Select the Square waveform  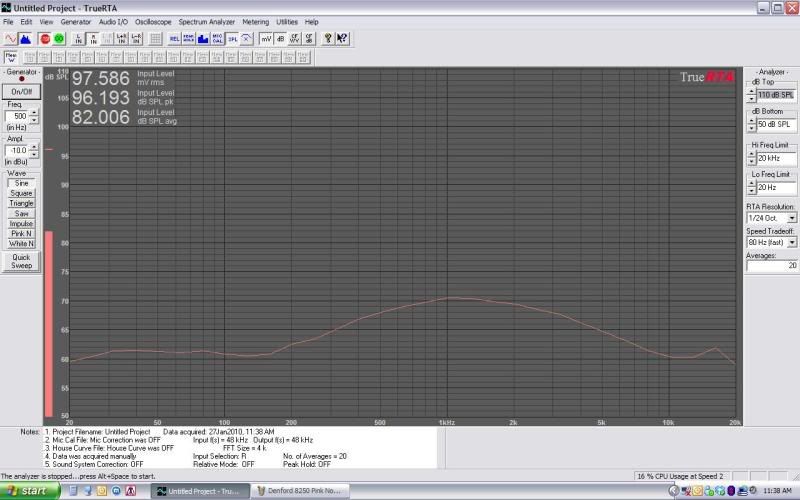click(21, 193)
